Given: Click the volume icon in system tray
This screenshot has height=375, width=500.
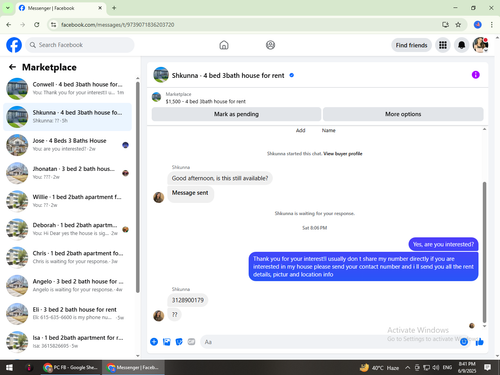Looking at the screenshot, I should click(x=436, y=367).
